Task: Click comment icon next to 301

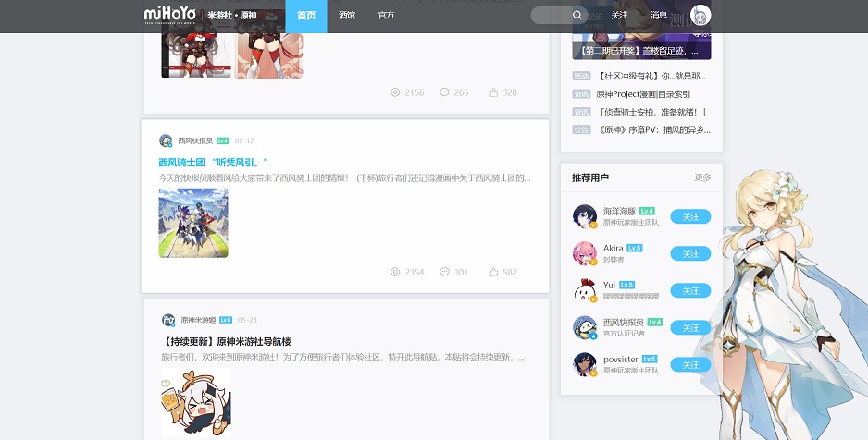Action: click(444, 272)
